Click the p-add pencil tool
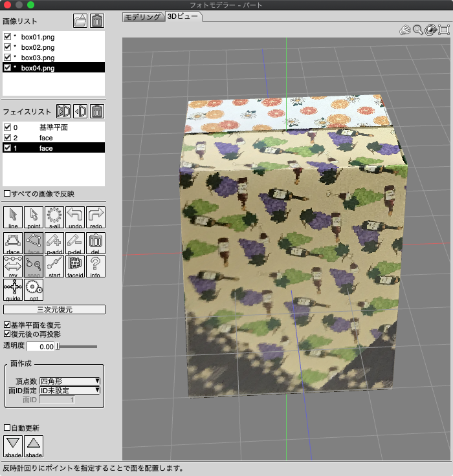The height and width of the screenshot is (476, 453). 54,243
